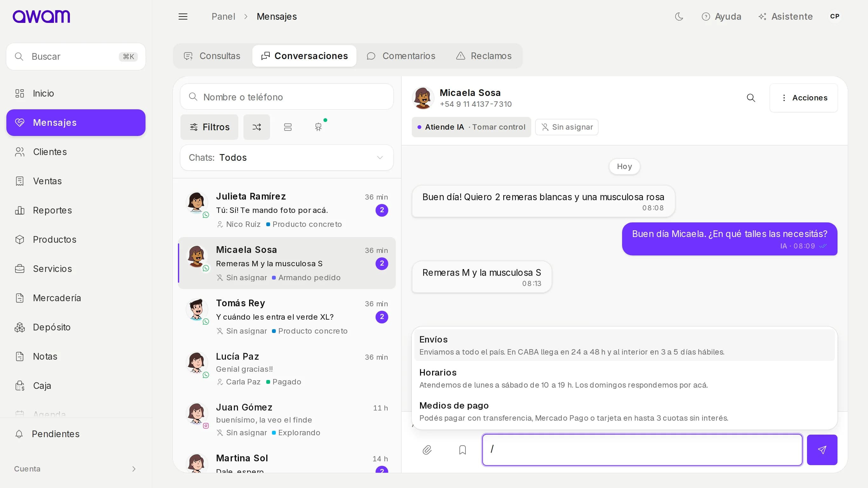Search within Micaela Sosa chat
Image resolution: width=868 pixels, height=488 pixels.
pyautogui.click(x=751, y=98)
